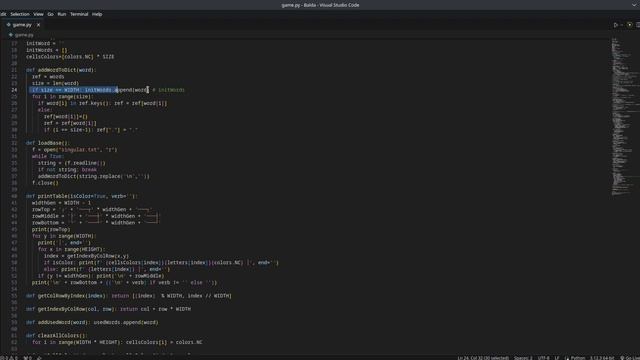Click the Python interpreter version status

[x=602, y=358]
